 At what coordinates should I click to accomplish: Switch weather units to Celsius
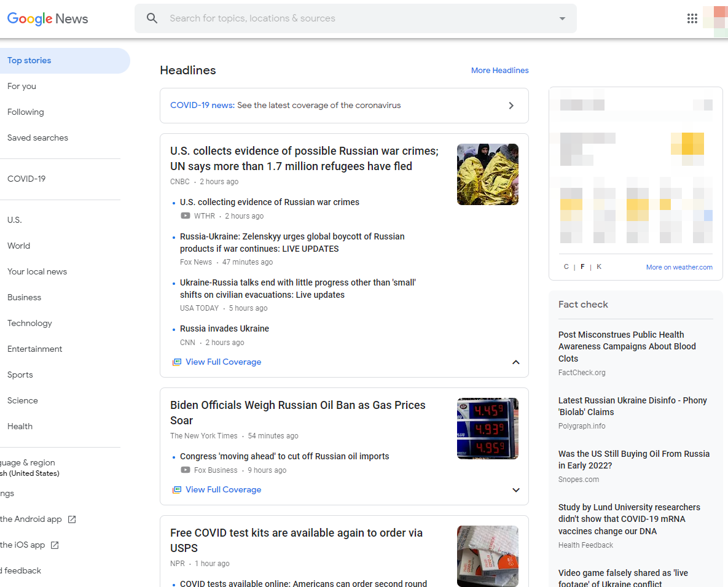coord(566,267)
